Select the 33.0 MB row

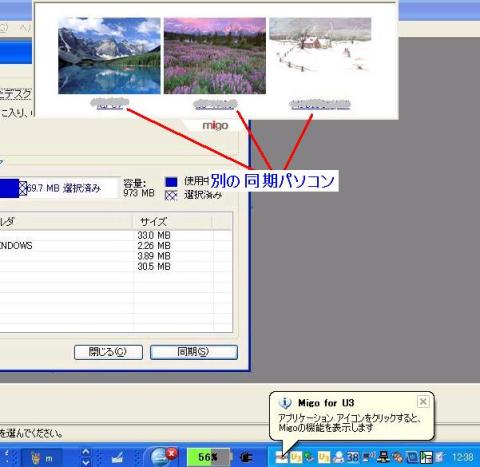(116, 235)
